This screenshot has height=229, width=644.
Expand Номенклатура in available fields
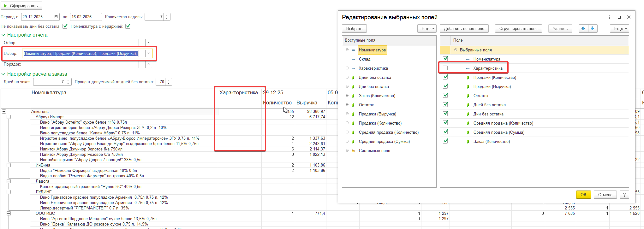click(347, 50)
